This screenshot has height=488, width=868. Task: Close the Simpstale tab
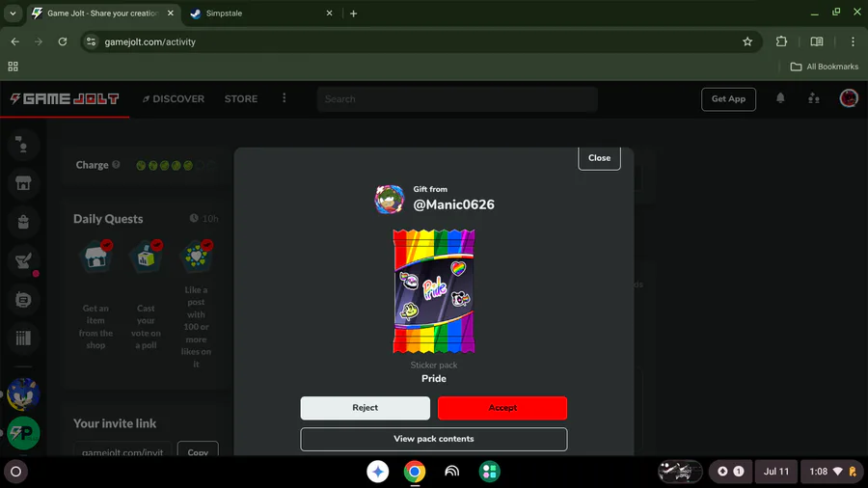point(330,14)
